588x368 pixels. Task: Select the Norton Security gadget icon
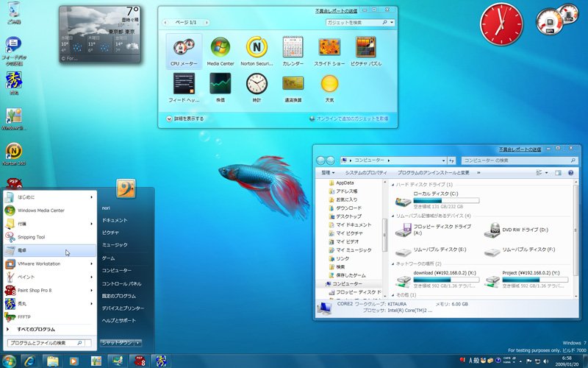257,47
